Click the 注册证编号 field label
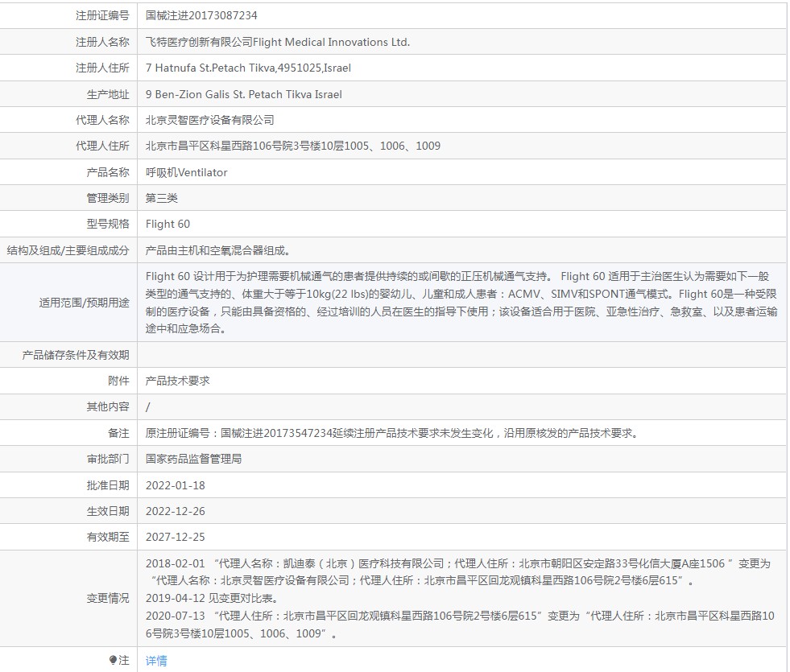Screen dimensions: 790x672 click(103, 15)
